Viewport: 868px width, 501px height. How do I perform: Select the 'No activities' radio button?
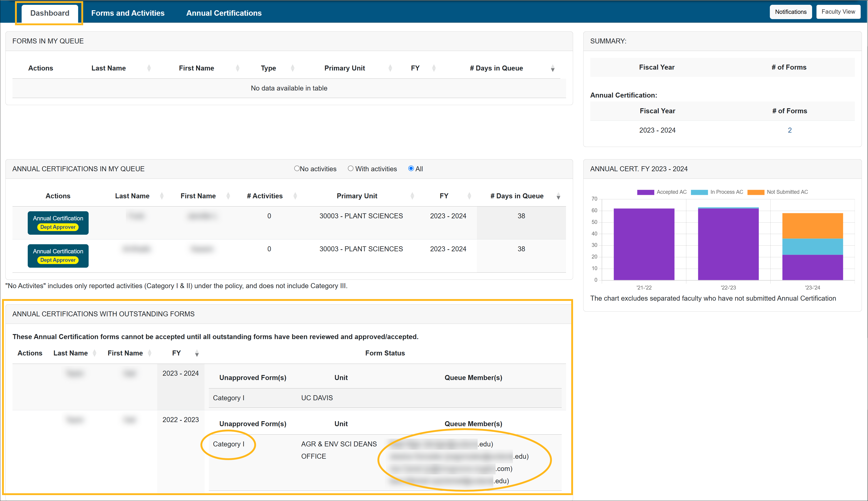point(296,169)
